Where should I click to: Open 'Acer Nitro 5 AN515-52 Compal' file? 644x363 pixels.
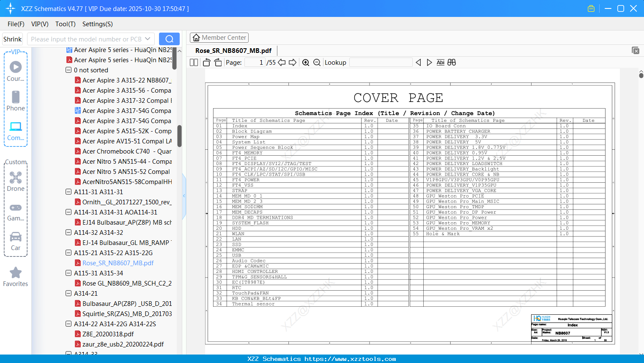pos(126,171)
